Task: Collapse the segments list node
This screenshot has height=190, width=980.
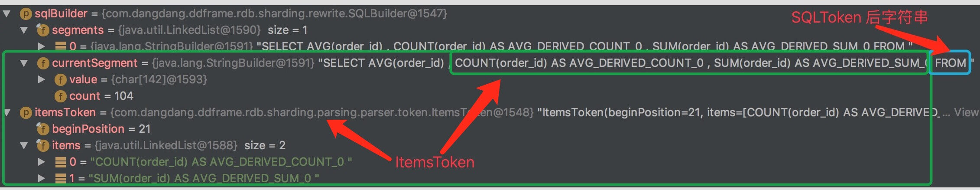Action: 24,30
